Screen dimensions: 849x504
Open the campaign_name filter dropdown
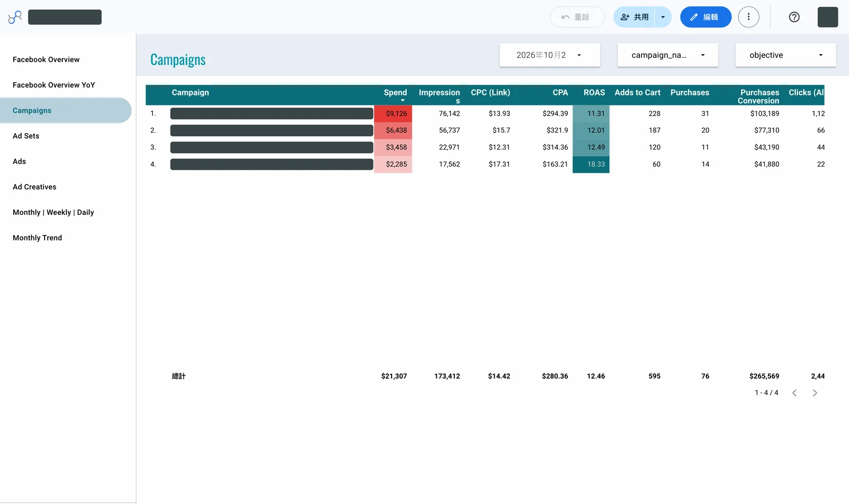668,55
